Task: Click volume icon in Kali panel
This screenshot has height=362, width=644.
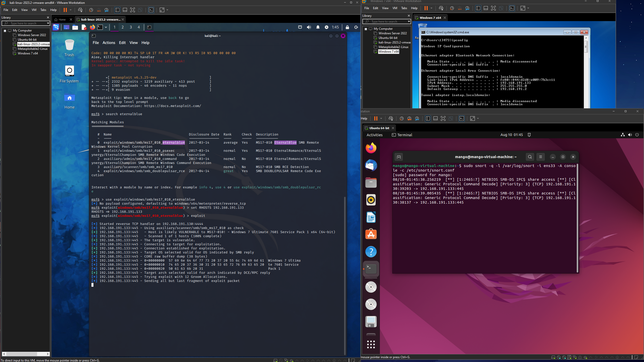Action: click(309, 27)
